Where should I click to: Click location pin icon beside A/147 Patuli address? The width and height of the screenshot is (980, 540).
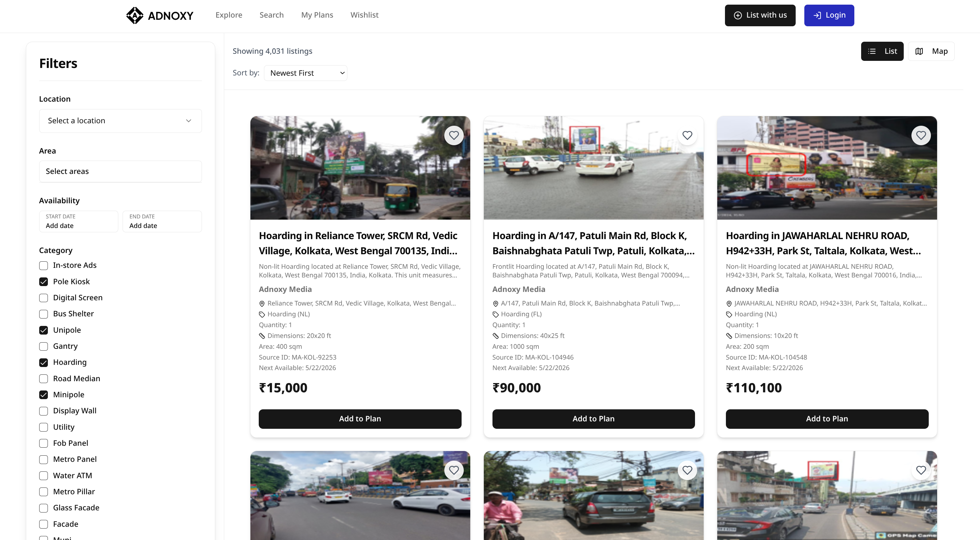coord(495,304)
